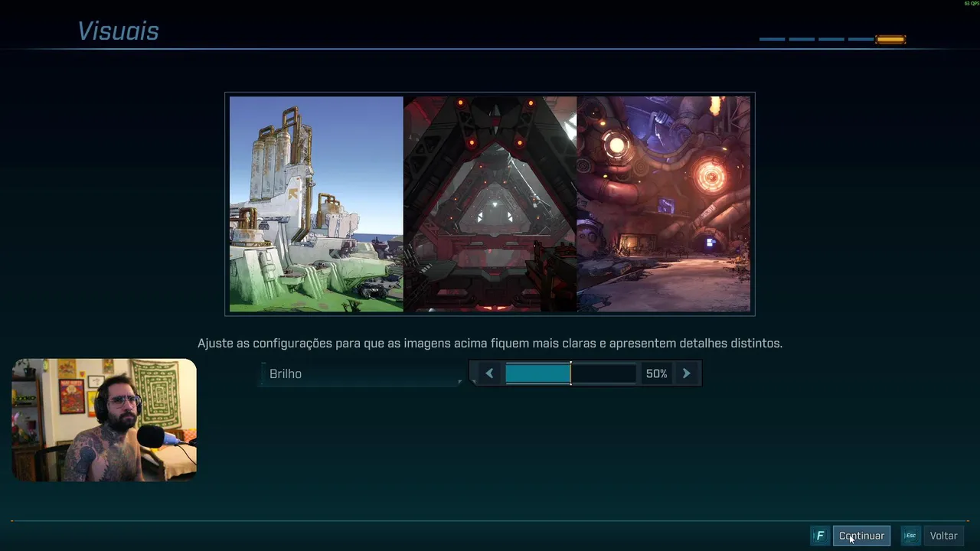Click the brightness adjustment instruction text
Viewport: 980px width, 551px height.
(x=490, y=343)
